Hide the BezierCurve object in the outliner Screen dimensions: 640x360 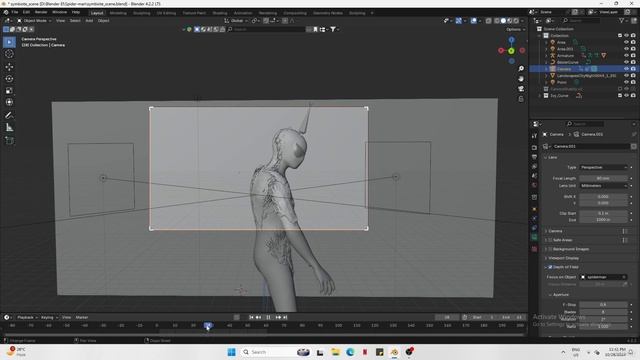(626, 62)
